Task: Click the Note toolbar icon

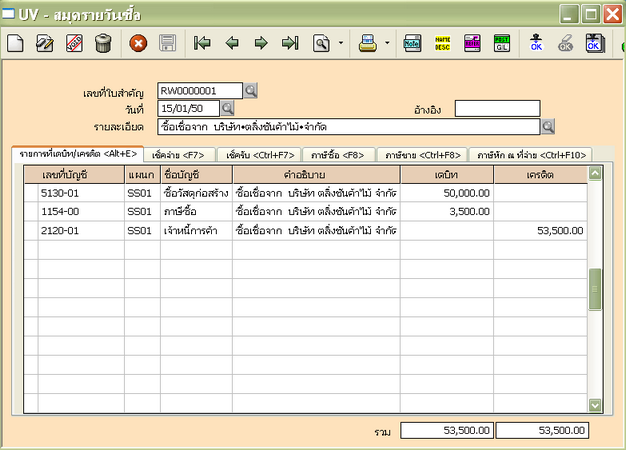Action: [x=412, y=43]
